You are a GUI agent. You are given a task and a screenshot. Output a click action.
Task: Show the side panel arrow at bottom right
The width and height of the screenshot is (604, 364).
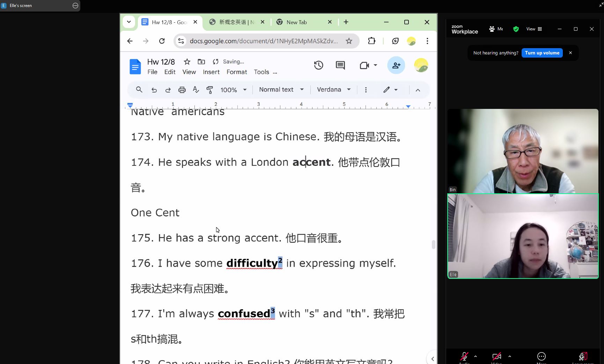[x=433, y=359]
